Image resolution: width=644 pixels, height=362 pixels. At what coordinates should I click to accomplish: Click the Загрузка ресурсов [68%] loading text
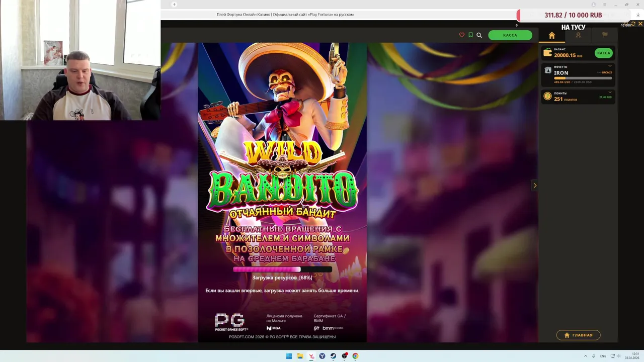(282, 278)
